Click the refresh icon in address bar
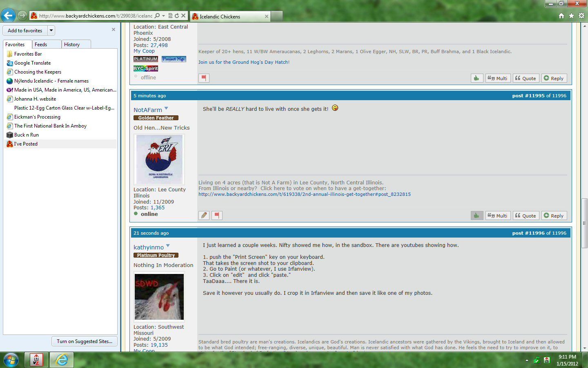The width and height of the screenshot is (588, 368). pyautogui.click(x=177, y=16)
